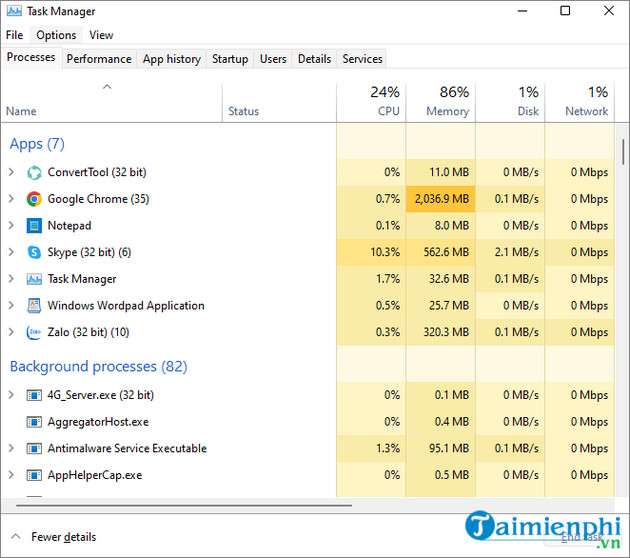Sort by the Status column header

[279, 102]
